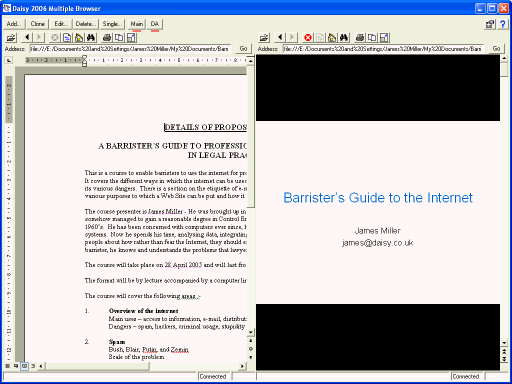Viewport: 512px width, 384px height.
Task: Click the forward arrow in left pane
Action: tap(39, 37)
